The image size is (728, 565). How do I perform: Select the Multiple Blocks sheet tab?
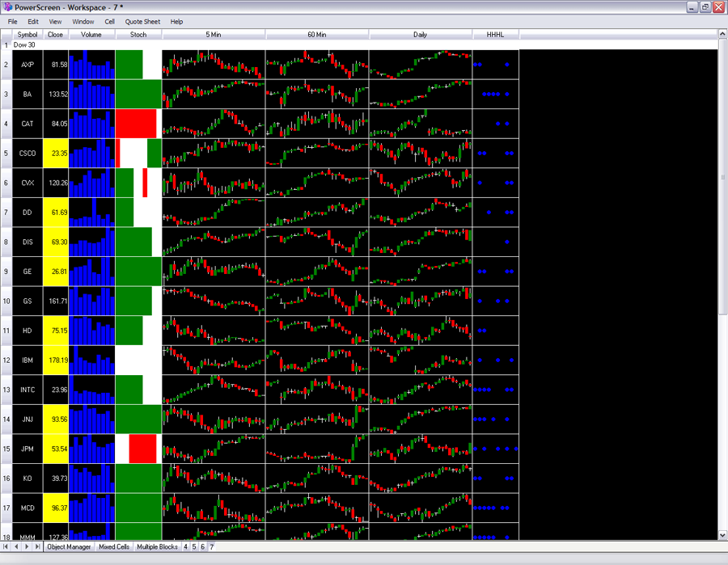[157, 546]
